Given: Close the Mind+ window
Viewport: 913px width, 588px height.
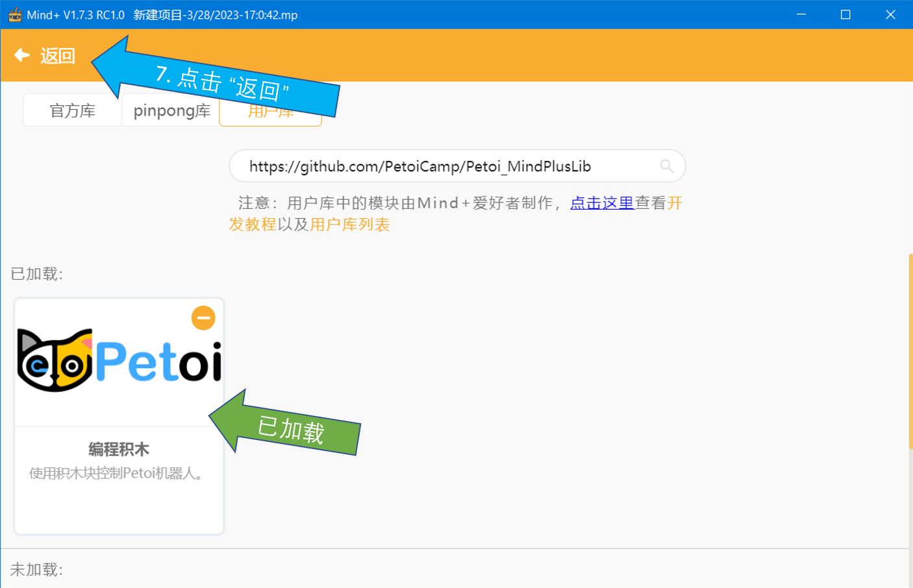Looking at the screenshot, I should click(890, 14).
